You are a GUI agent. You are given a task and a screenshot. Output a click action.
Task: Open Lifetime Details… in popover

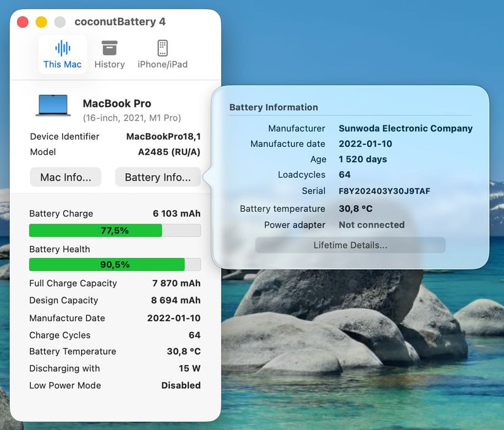coord(351,245)
